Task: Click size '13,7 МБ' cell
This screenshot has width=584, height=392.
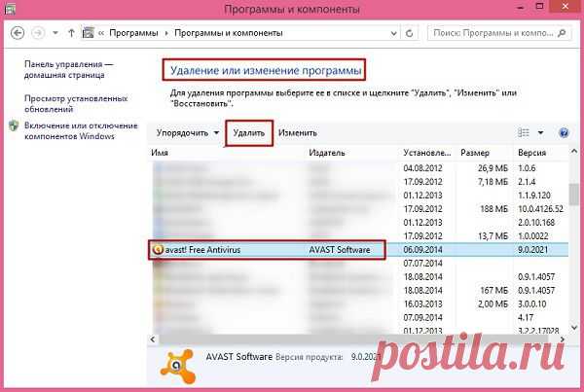Action: pyautogui.click(x=493, y=236)
